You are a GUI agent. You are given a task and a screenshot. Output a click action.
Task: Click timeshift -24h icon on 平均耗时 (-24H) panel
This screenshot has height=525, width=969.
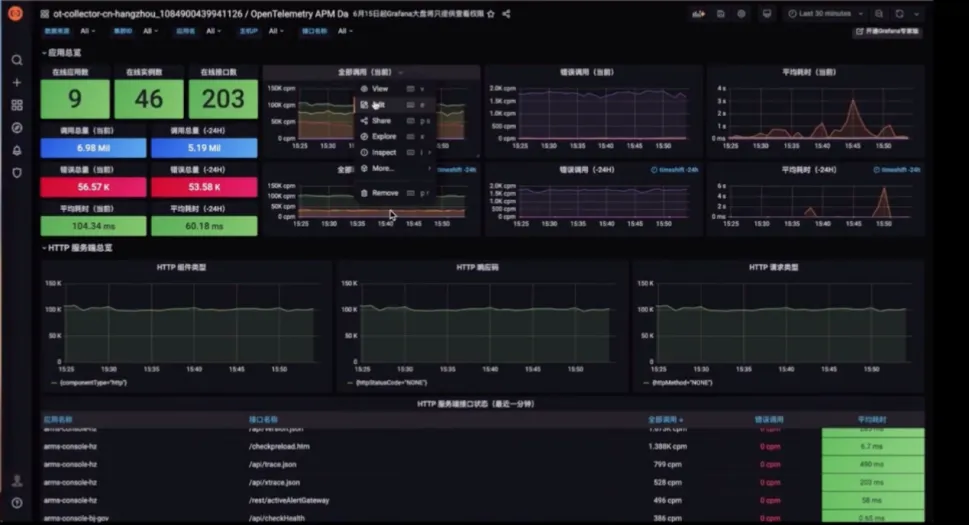(x=897, y=170)
